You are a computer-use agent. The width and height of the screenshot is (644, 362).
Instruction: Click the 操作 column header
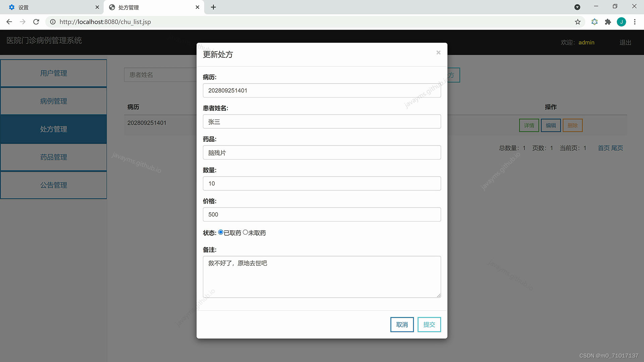click(551, 107)
